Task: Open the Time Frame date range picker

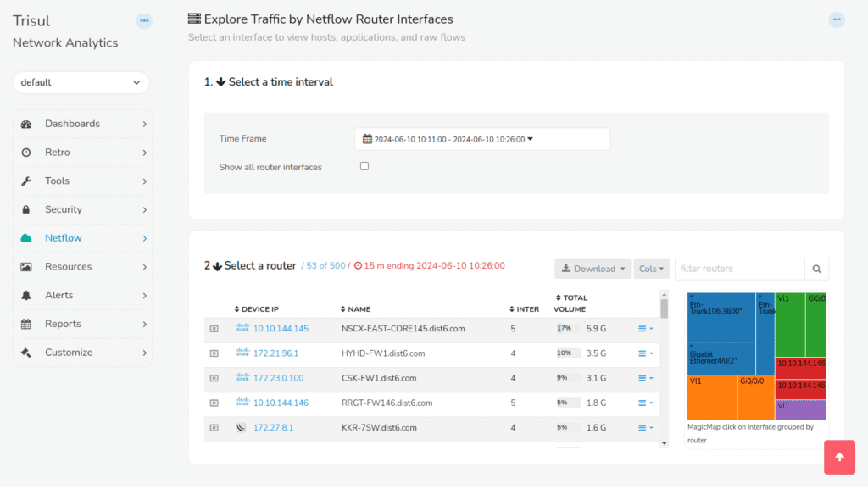Action: (482, 139)
